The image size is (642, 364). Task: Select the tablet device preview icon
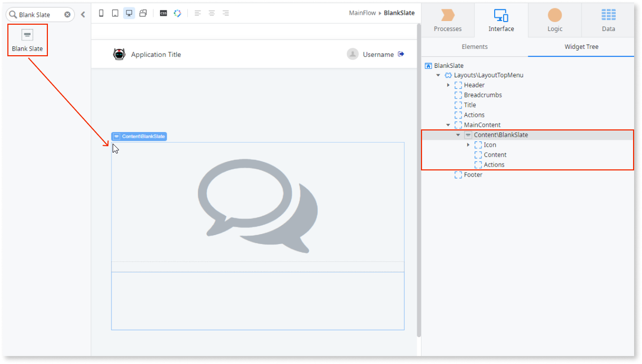tap(115, 13)
